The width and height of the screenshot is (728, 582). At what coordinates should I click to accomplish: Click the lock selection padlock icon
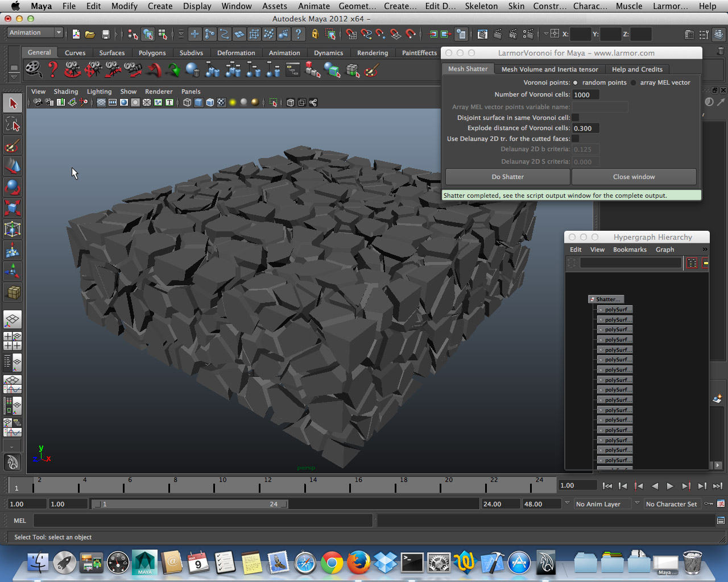(x=315, y=34)
